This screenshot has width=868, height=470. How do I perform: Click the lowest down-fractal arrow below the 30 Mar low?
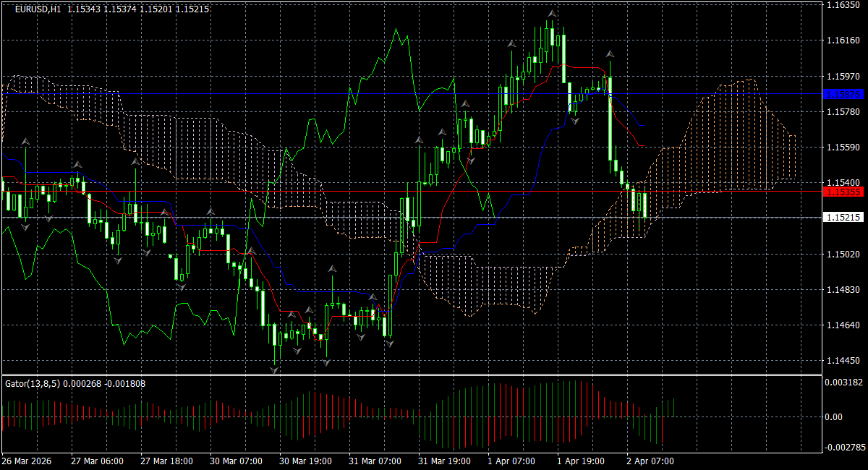coord(275,369)
